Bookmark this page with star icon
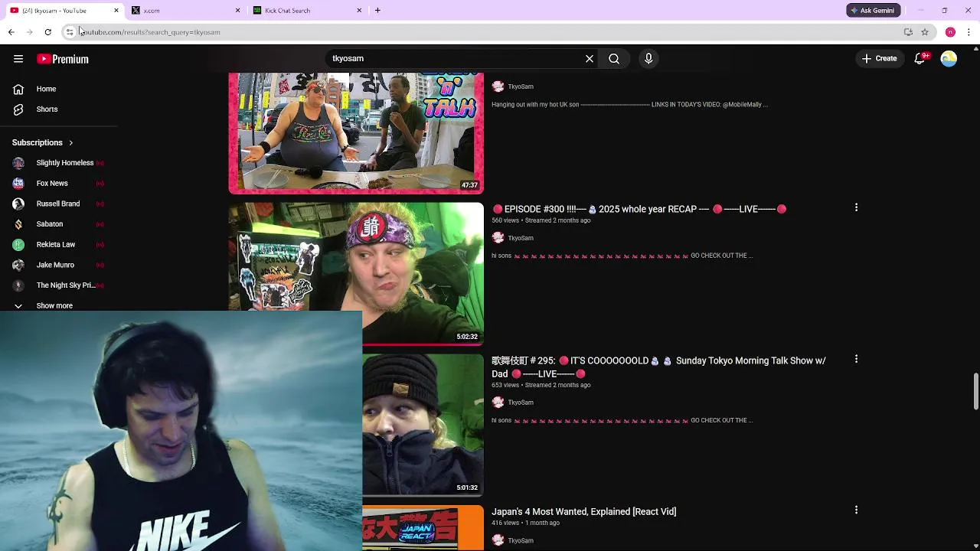 [925, 32]
